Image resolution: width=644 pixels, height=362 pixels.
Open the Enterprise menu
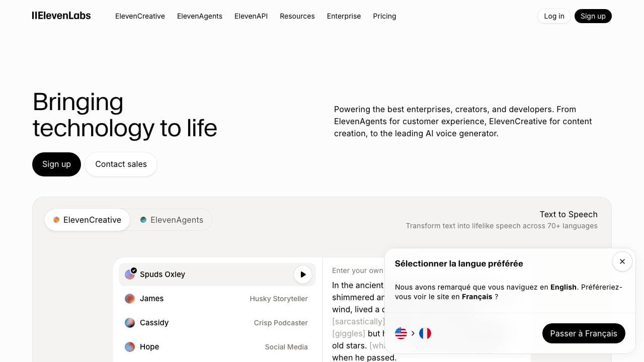tap(344, 16)
